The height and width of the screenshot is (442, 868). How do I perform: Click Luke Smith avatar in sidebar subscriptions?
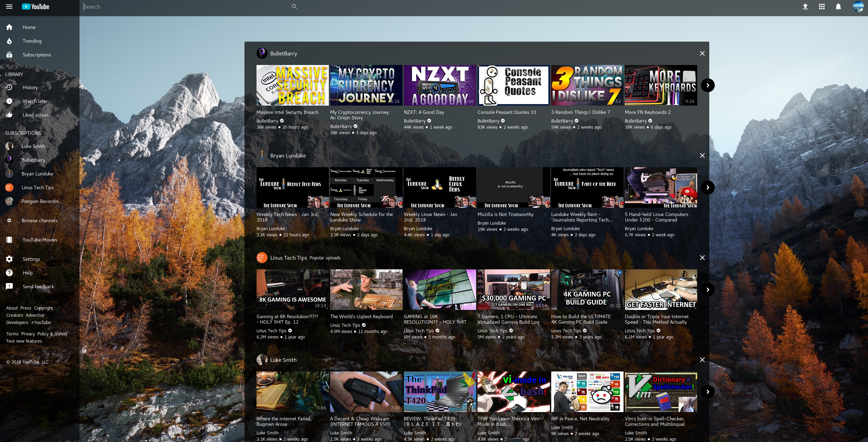click(x=9, y=146)
